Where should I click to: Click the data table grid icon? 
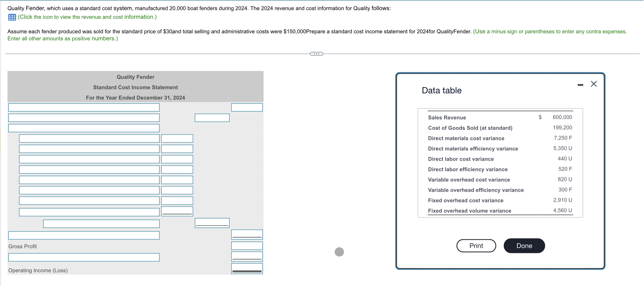(x=12, y=17)
